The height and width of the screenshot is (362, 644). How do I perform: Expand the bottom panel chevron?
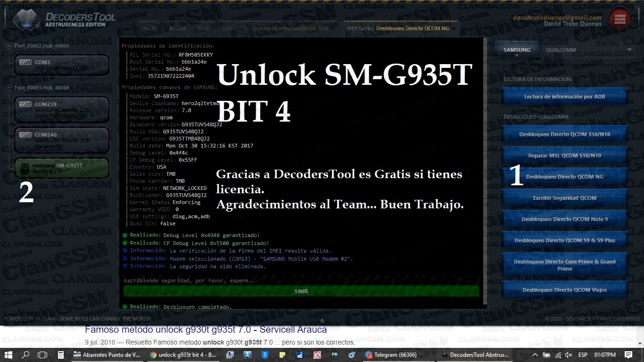click(x=322, y=321)
